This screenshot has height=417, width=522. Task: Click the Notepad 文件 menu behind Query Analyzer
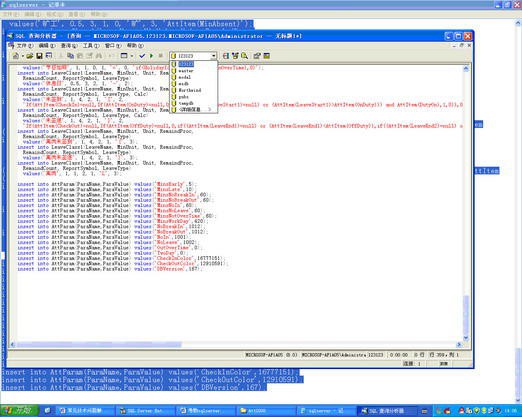[11, 14]
